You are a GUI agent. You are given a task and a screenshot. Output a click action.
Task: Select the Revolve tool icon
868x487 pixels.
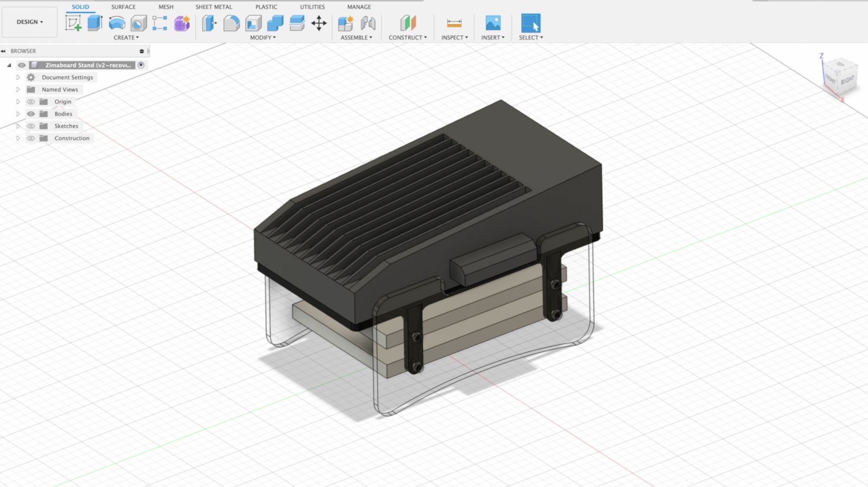(x=117, y=23)
